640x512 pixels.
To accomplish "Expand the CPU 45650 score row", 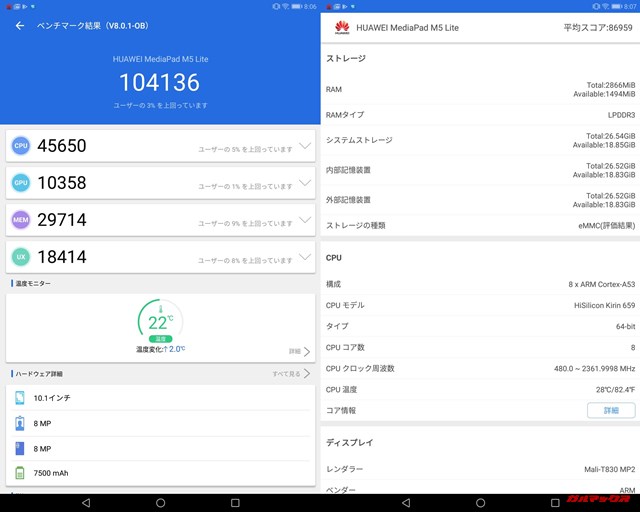I will pos(305,146).
